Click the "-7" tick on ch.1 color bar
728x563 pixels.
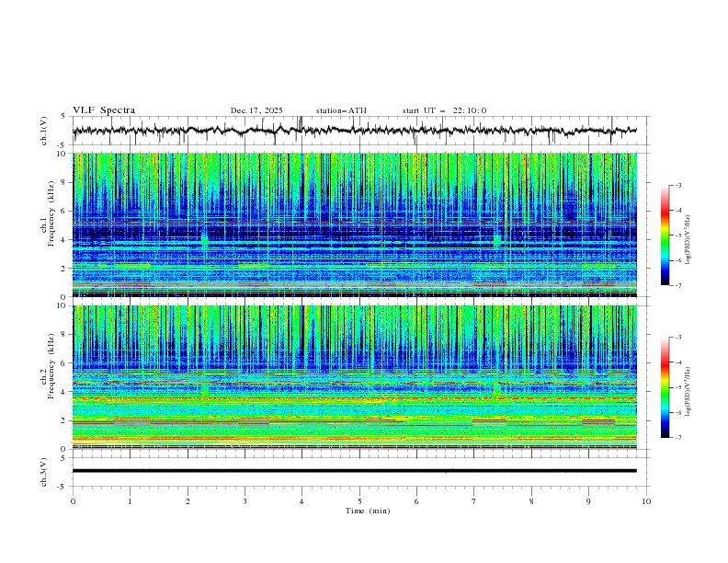[x=677, y=286]
